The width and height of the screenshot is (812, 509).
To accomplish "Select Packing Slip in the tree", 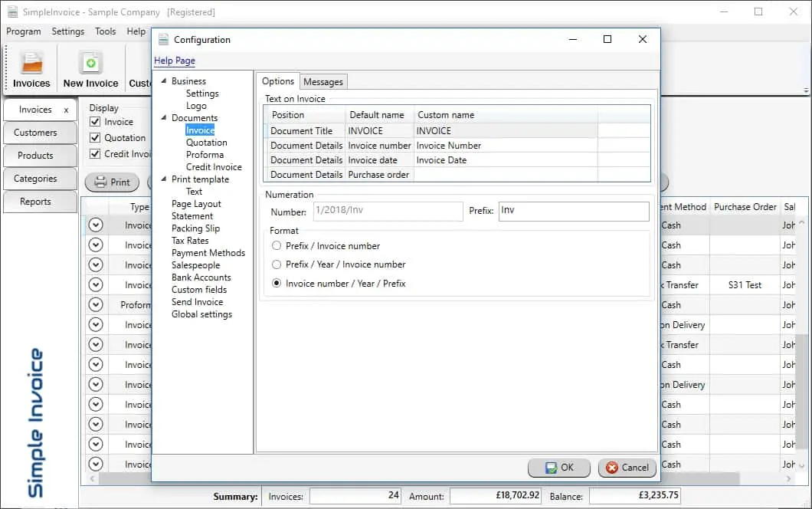I will (x=196, y=228).
